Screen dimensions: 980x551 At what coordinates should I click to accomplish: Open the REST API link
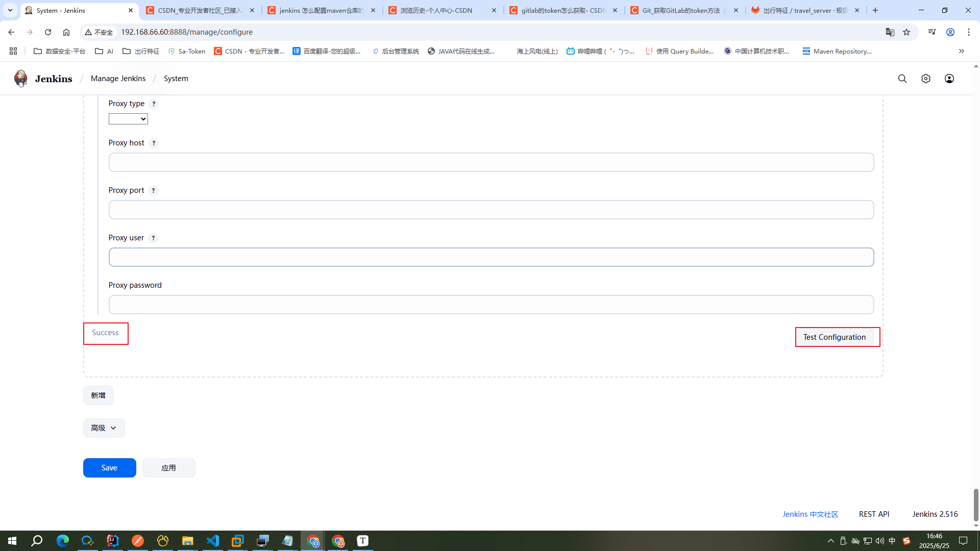[874, 514]
